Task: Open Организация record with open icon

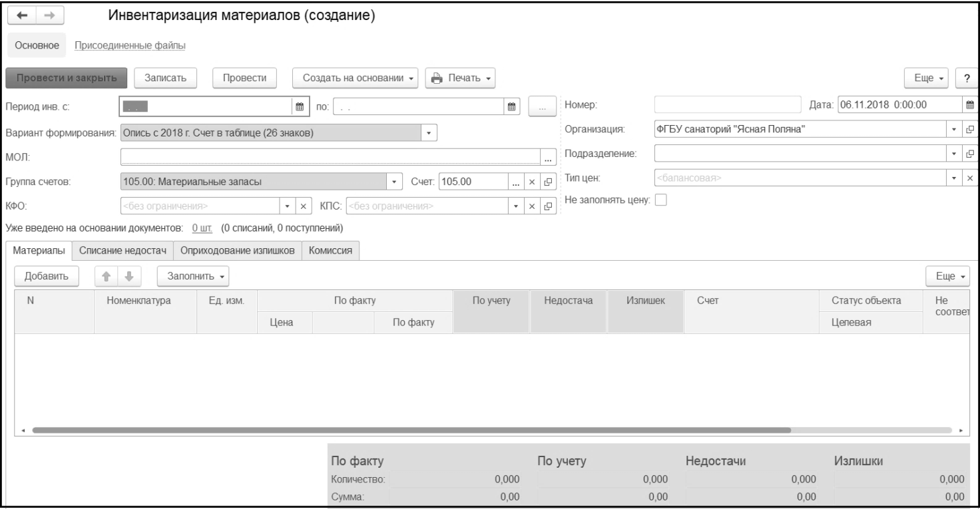Action: [x=970, y=129]
